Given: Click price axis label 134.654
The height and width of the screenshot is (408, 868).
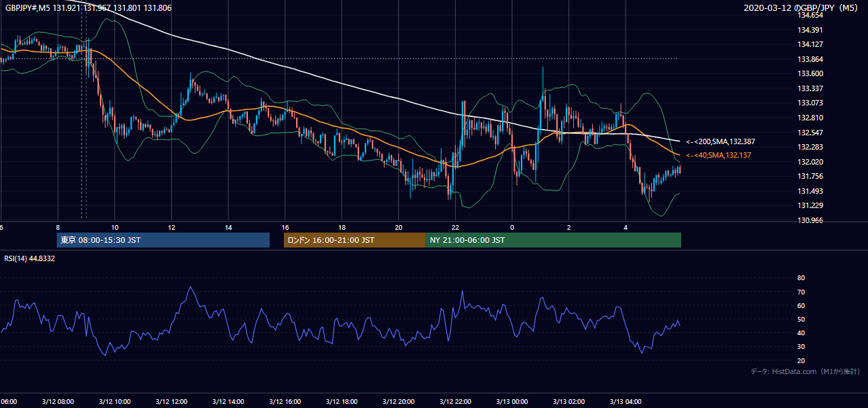Looking at the screenshot, I should (x=810, y=15).
